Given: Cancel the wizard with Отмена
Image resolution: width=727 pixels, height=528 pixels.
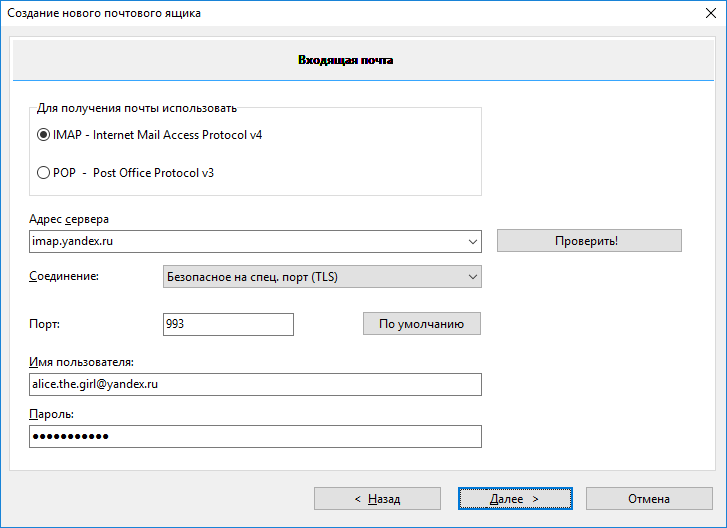Looking at the screenshot, I should (648, 498).
